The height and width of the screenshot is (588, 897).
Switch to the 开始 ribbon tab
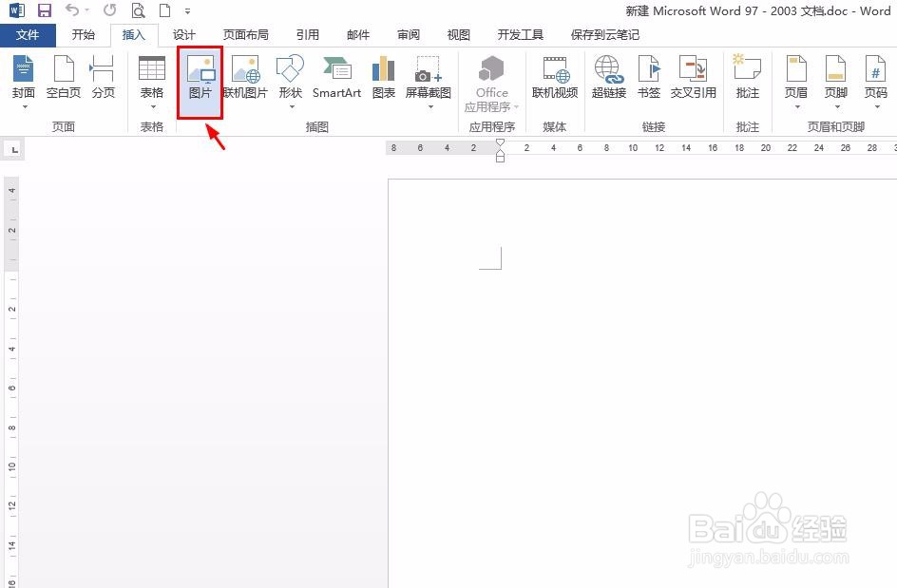pos(83,34)
